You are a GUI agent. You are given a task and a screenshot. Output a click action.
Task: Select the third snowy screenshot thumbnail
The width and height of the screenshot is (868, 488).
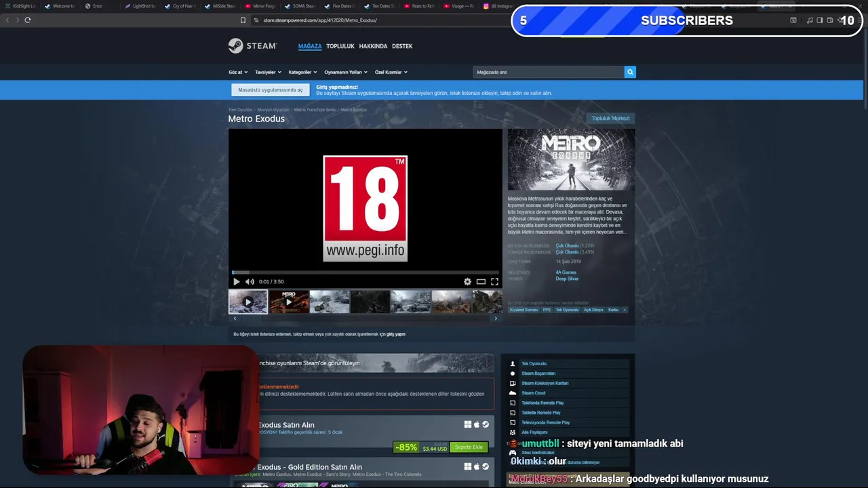click(x=330, y=302)
